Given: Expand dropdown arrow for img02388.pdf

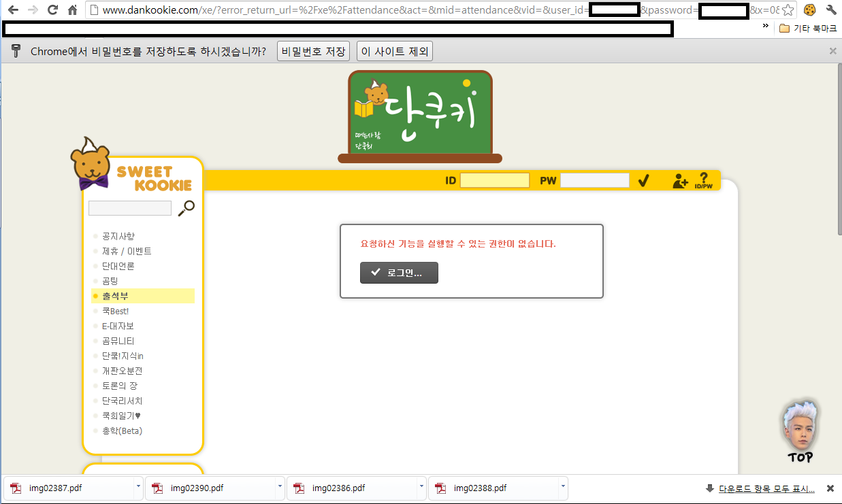Looking at the screenshot, I should [563, 488].
